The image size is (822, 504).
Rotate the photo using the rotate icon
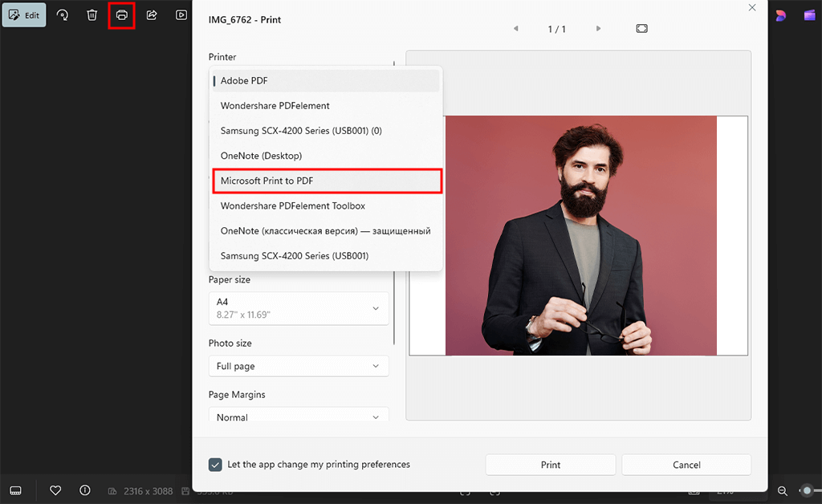point(63,15)
